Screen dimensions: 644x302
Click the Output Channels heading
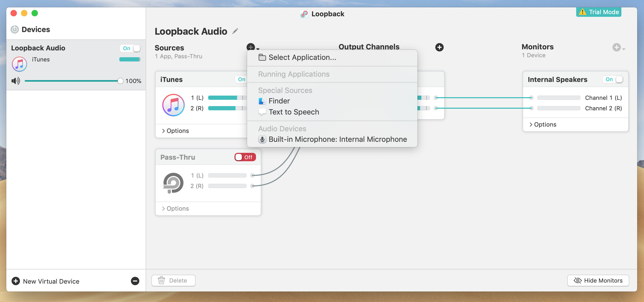369,47
